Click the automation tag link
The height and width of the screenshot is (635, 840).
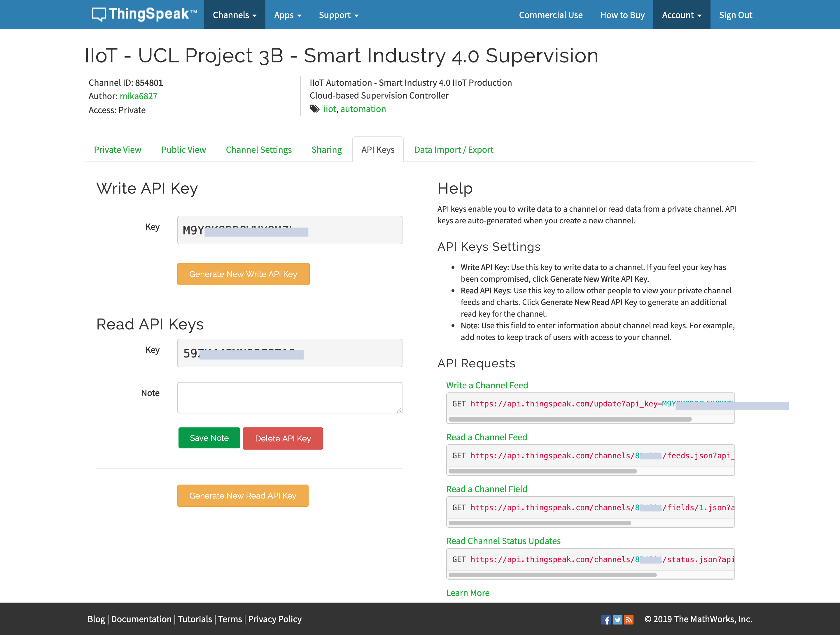363,109
